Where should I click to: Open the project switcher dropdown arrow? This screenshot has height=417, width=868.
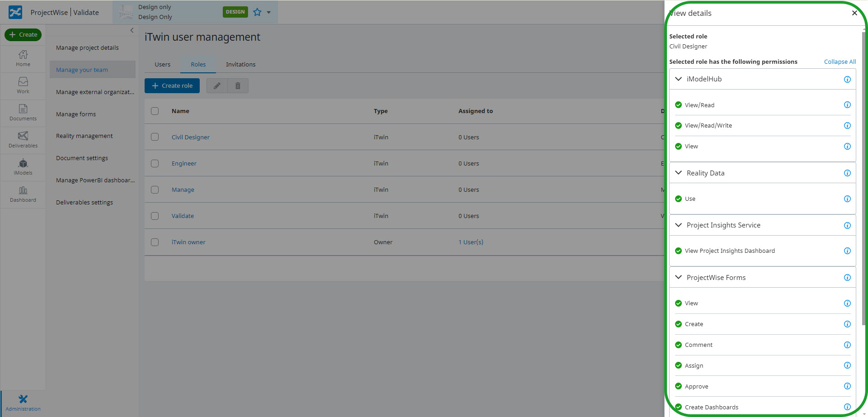[x=269, y=12]
